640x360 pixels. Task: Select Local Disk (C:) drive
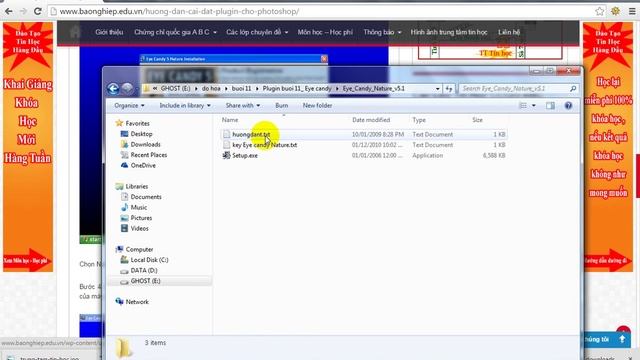[149, 260]
